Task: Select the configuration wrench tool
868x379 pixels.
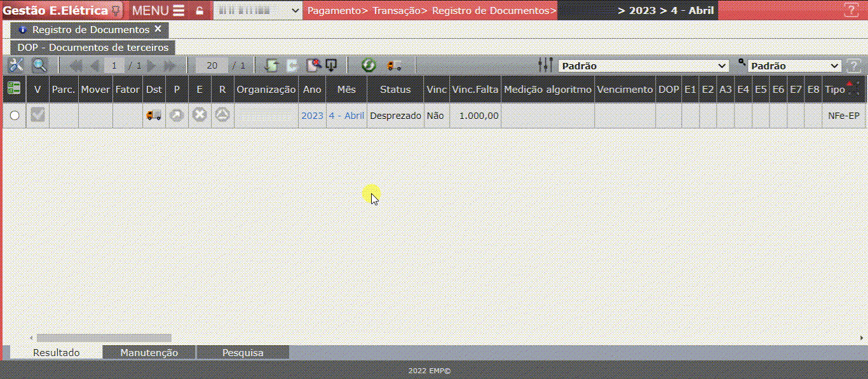Action: 16,65
